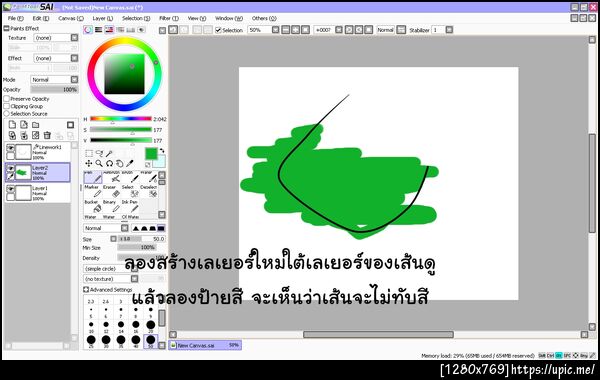Enable Preserve Opacity checkbox
Viewport: 600px width, 380px height.
7,99
